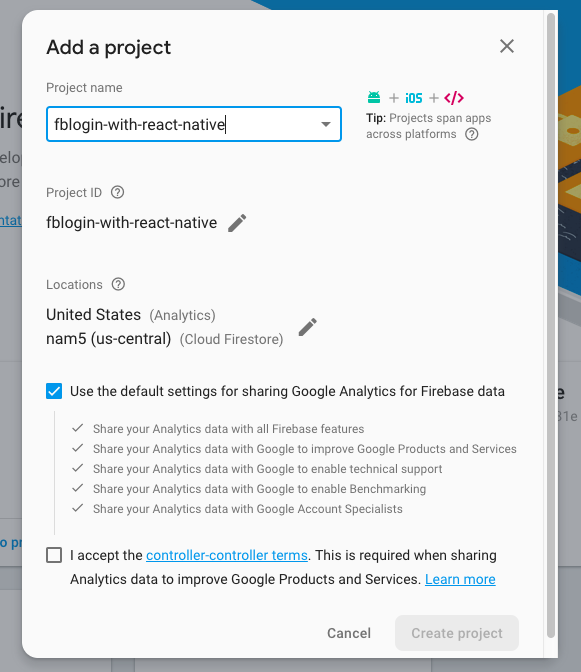Close the Add a project dialog

pyautogui.click(x=506, y=46)
